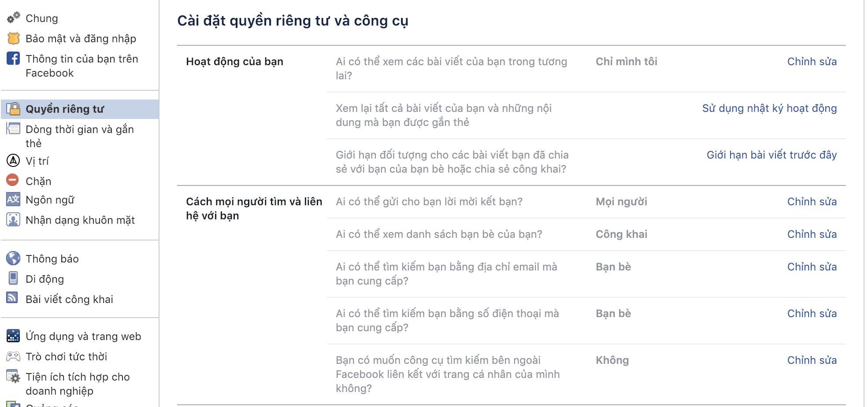Open Ứng dụng và trang web section
Viewport: 868px width, 407px height.
click(x=83, y=337)
